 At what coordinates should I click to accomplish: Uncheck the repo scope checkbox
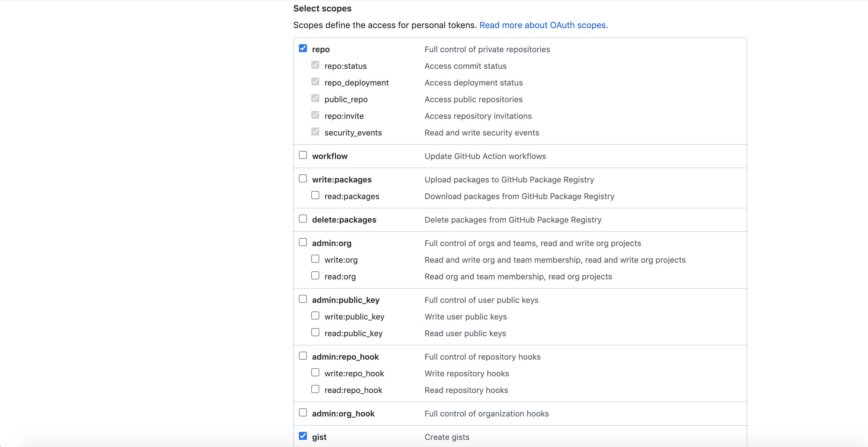303,48
